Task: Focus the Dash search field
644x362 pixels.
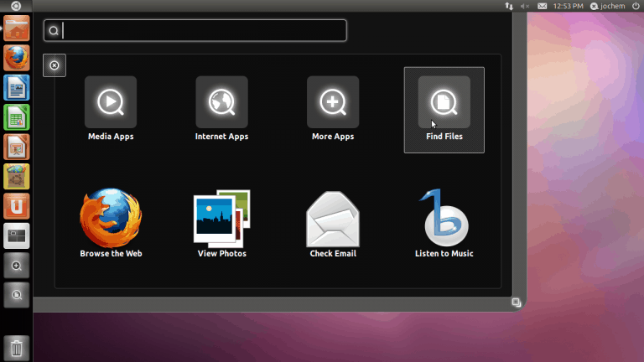Action: 195,30
